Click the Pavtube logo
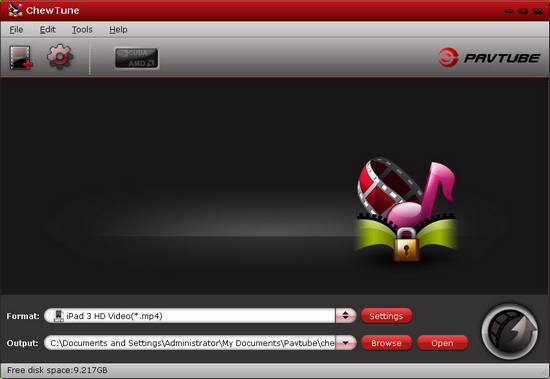 (489, 57)
